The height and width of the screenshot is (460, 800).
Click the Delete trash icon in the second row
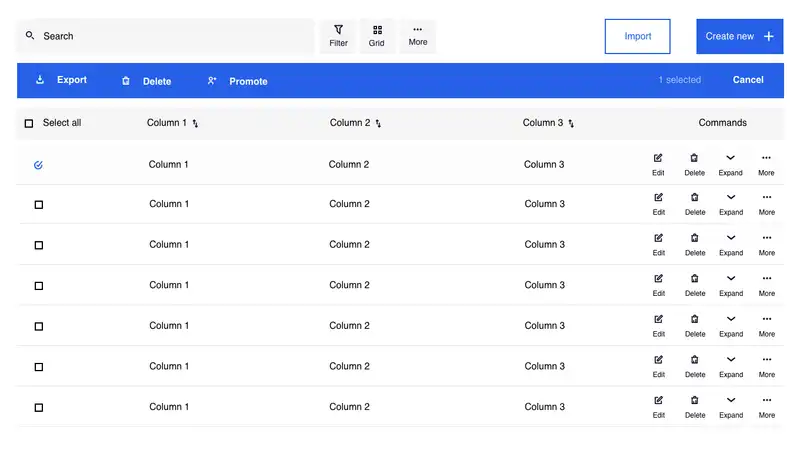(695, 198)
